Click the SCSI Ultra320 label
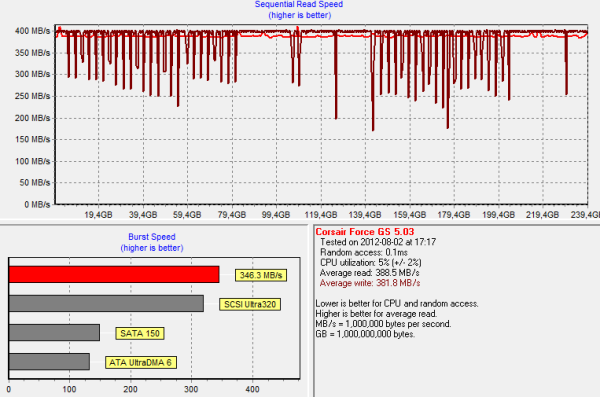Image resolution: width=600 pixels, height=397 pixels. tap(250, 304)
